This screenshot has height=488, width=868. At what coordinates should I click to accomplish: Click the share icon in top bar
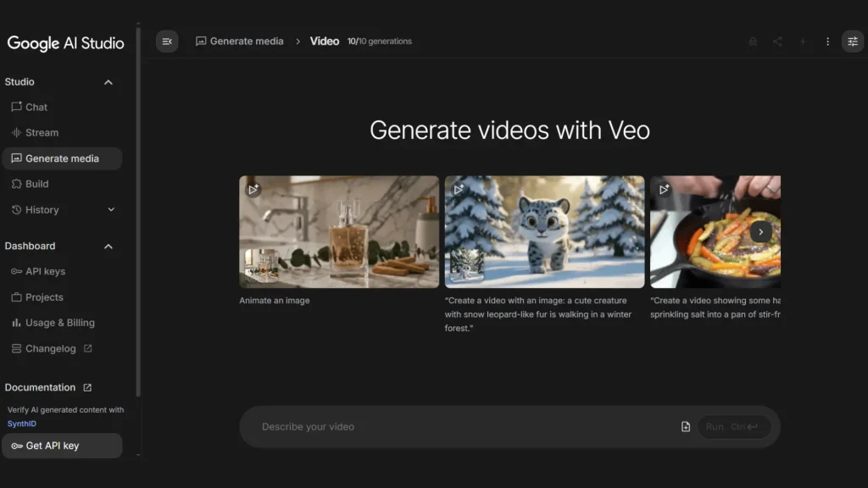(777, 42)
